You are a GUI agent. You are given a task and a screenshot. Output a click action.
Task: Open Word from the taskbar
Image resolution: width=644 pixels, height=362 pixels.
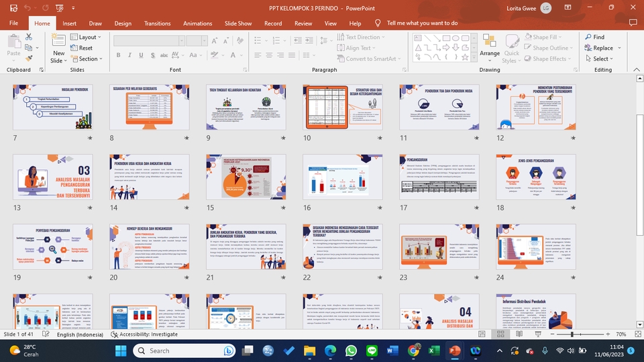click(392, 351)
